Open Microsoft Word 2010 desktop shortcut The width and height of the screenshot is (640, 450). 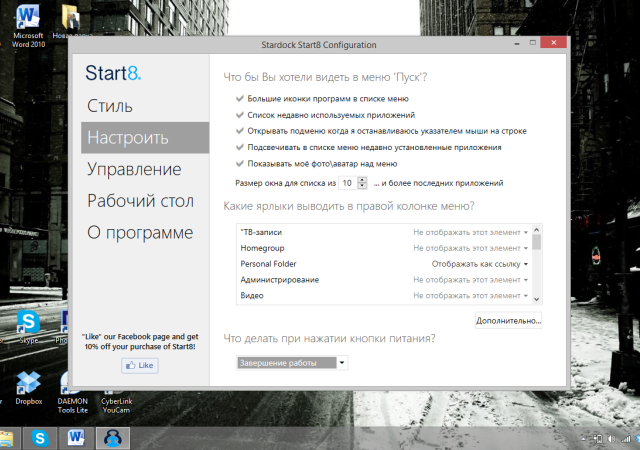pyautogui.click(x=28, y=25)
